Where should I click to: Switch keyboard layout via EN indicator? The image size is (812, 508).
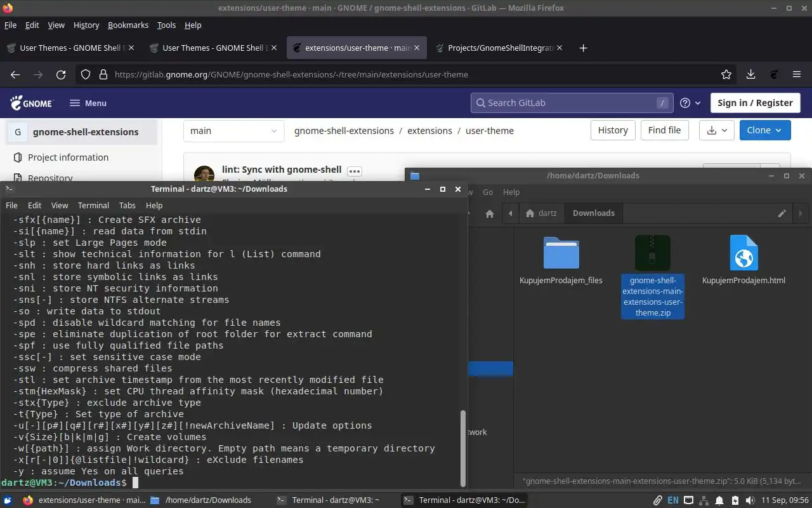[x=673, y=500]
